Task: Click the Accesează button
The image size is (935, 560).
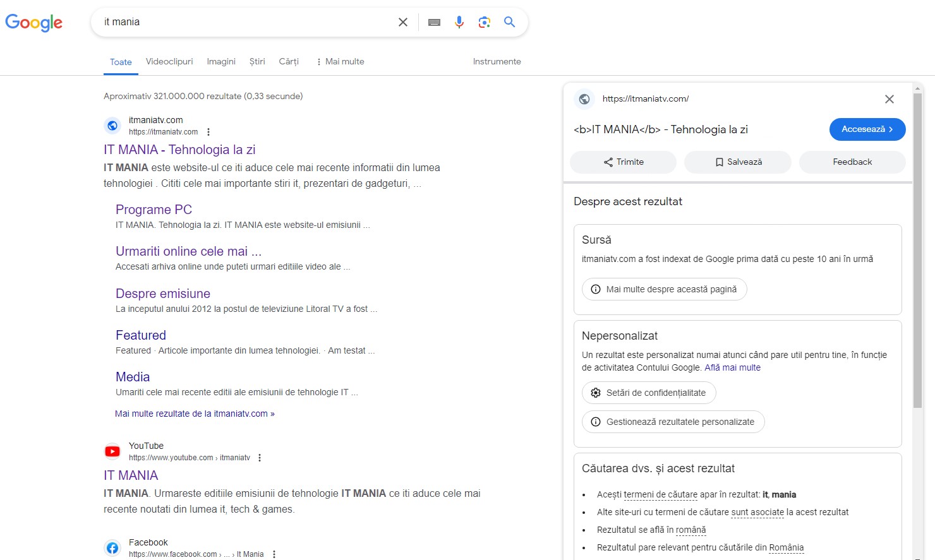Action: 867,129
